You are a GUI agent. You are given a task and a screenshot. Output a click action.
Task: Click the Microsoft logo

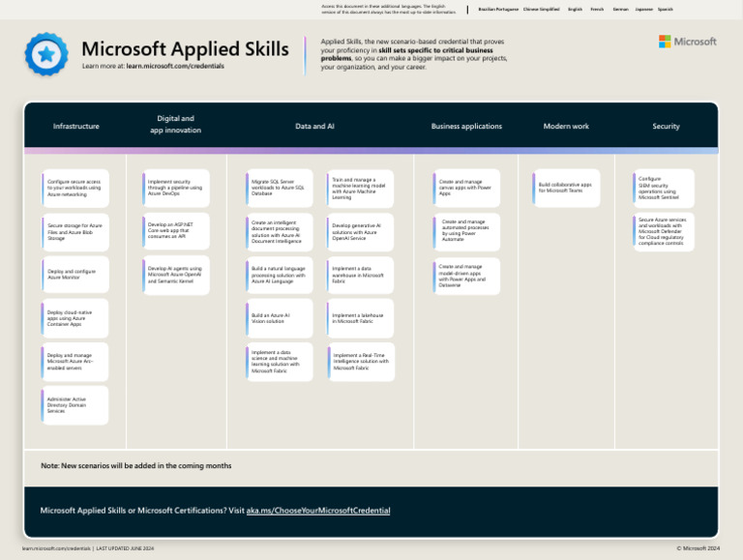coord(687,42)
